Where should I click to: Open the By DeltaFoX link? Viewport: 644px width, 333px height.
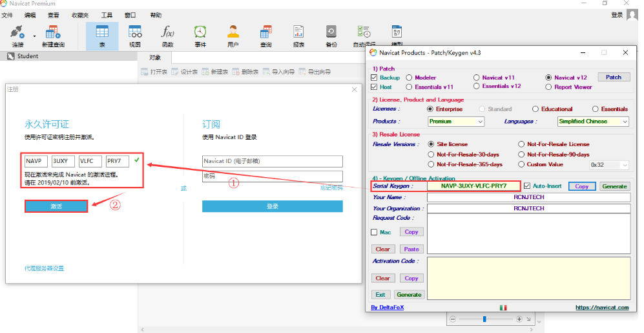(388, 308)
